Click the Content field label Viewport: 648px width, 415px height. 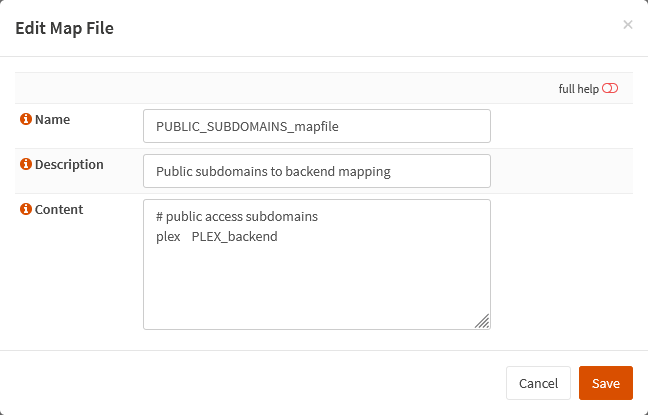click(59, 210)
